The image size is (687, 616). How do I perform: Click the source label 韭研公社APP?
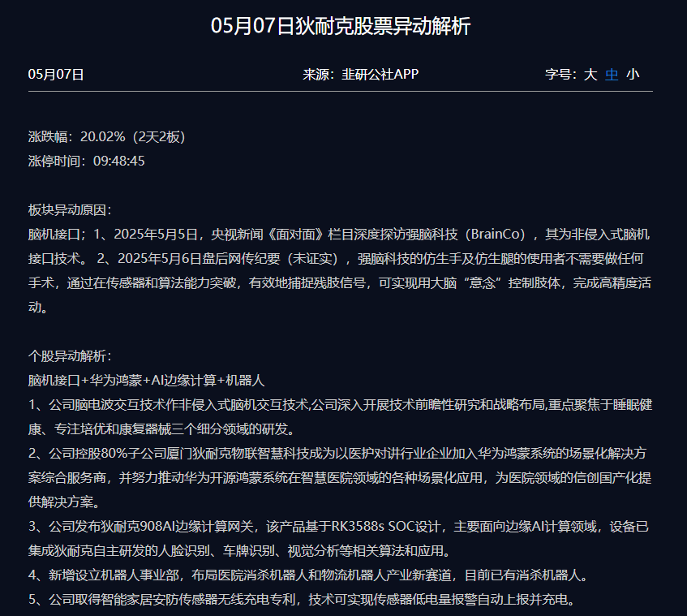380,75
